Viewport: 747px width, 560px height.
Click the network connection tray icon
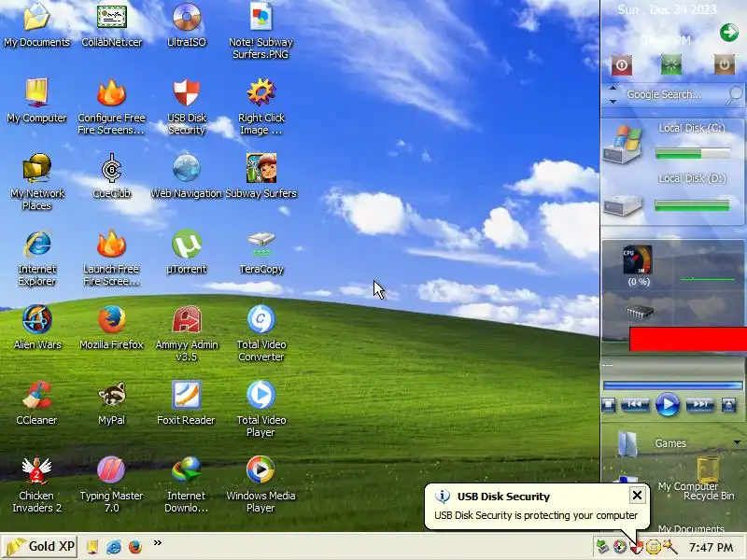(x=602, y=547)
